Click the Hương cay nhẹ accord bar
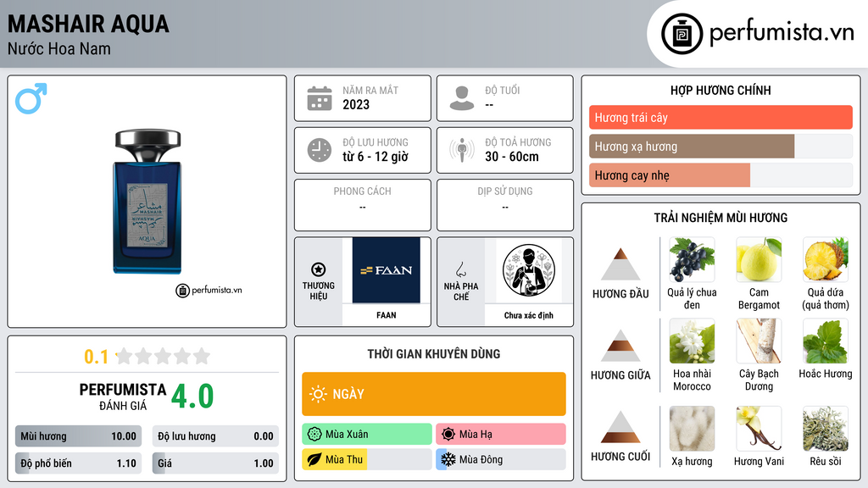868x488 pixels. 721,175
